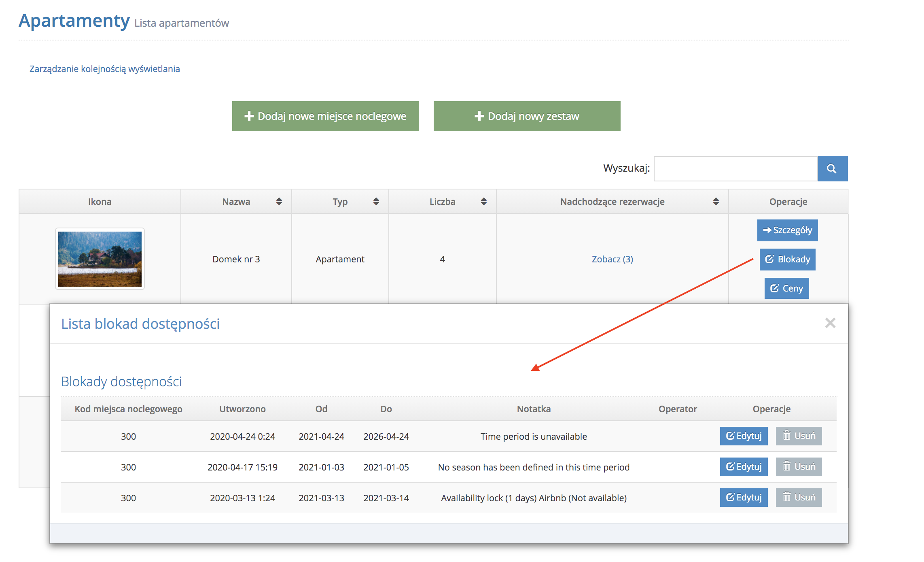
Task: Open Blokady for Domek nr 3
Action: tap(787, 260)
